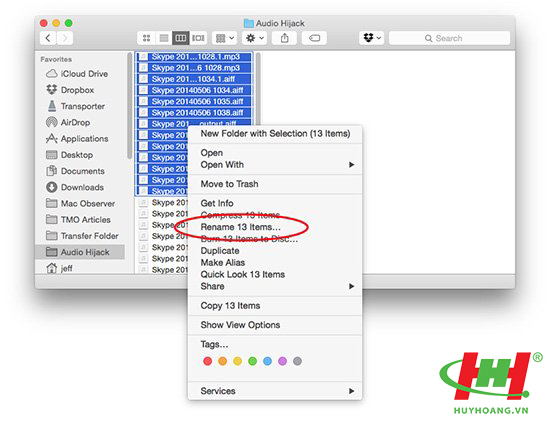Open Transfer Folder in sidebar

82,236
